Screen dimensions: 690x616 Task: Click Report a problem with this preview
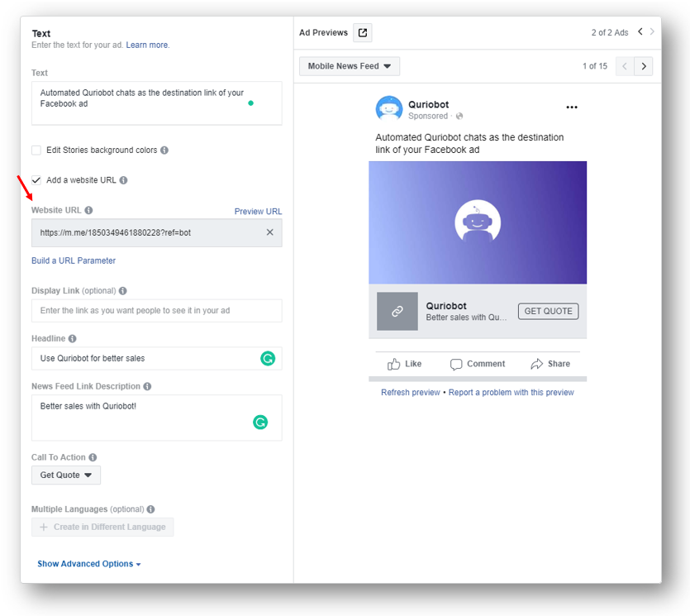click(x=511, y=392)
